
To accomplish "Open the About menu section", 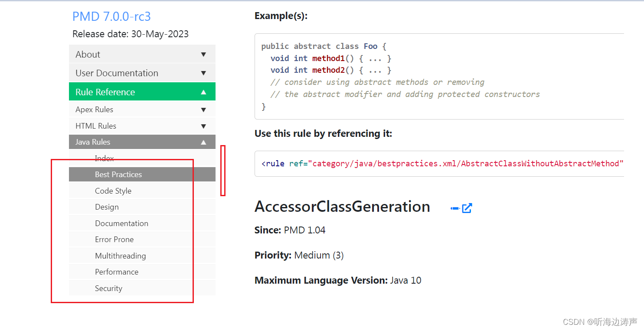I will pyautogui.click(x=142, y=54).
